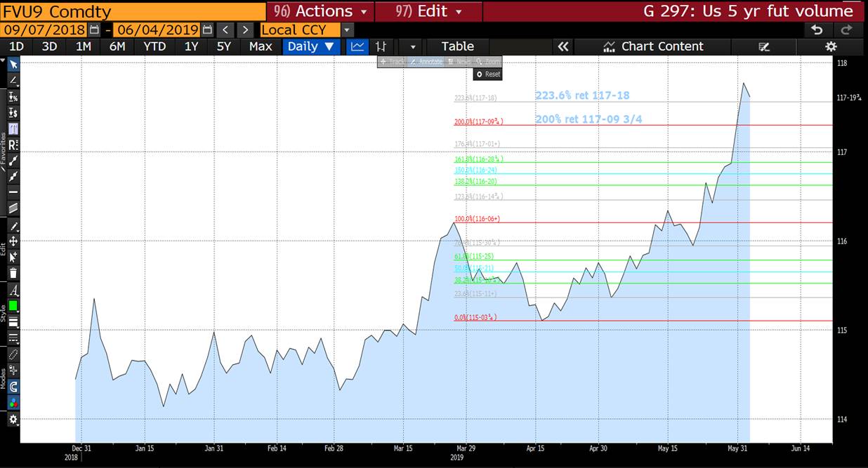Click the '200% ret 117-09 3/4' annotation text
The width and height of the screenshot is (868, 468).
point(588,119)
